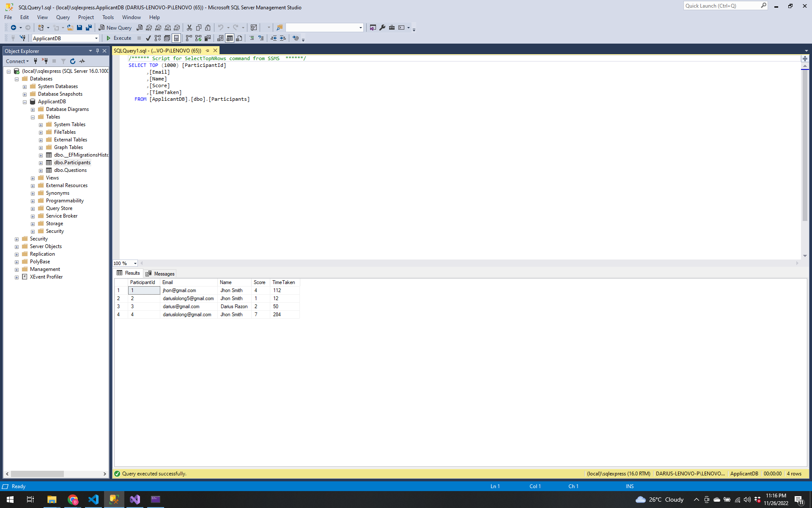Screen dimensions: 812x508
Task: Expand the dbo.Participants table node
Action: coord(41,163)
